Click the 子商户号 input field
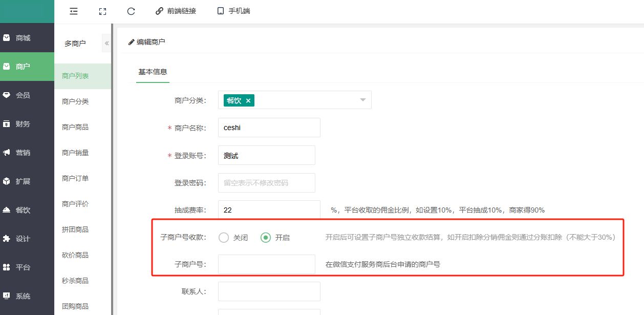Screen dimensions: 644x315 click(x=266, y=264)
